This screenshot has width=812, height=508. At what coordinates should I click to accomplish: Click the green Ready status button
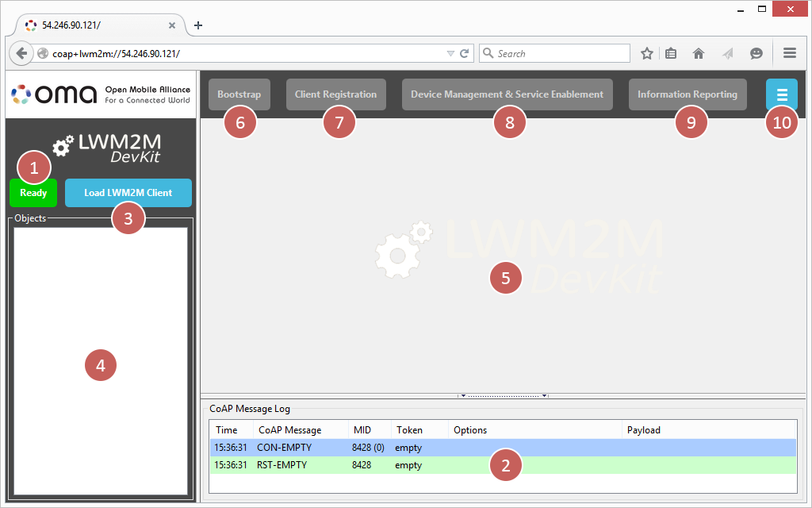(33, 193)
